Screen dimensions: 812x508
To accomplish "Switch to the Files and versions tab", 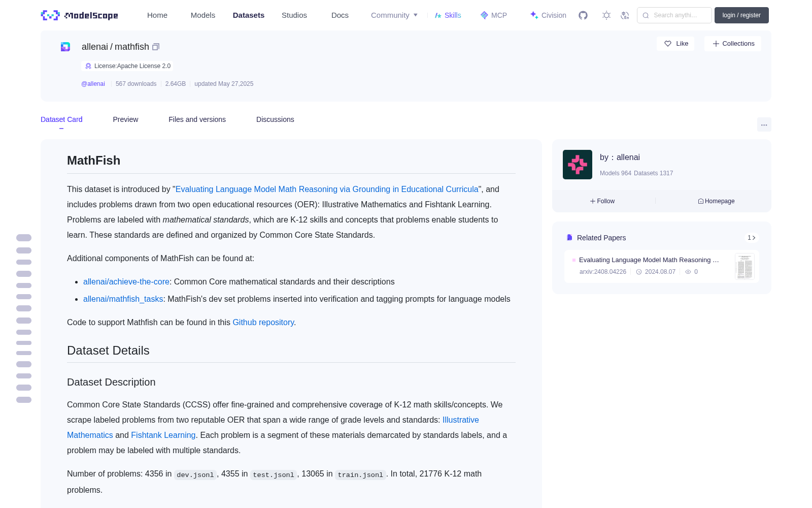I will (197, 119).
